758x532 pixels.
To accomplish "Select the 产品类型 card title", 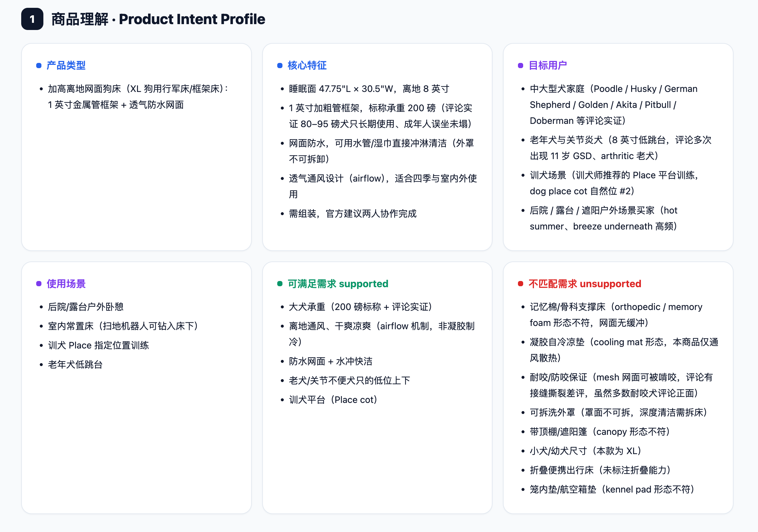I will (x=66, y=65).
